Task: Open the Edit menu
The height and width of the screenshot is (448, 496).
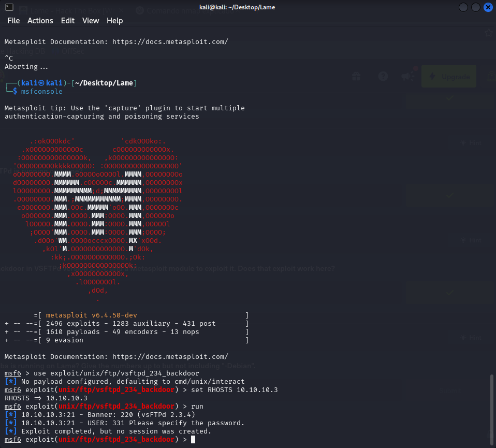Action: click(x=68, y=21)
